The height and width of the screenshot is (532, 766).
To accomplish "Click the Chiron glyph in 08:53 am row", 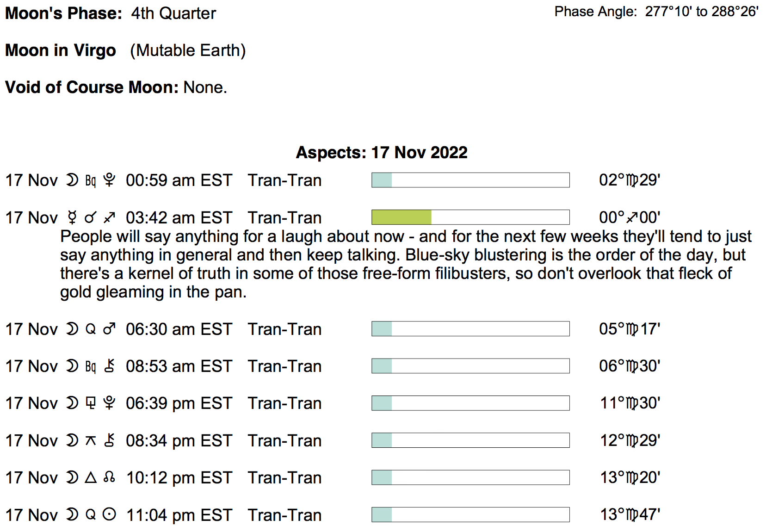I will tap(109, 366).
